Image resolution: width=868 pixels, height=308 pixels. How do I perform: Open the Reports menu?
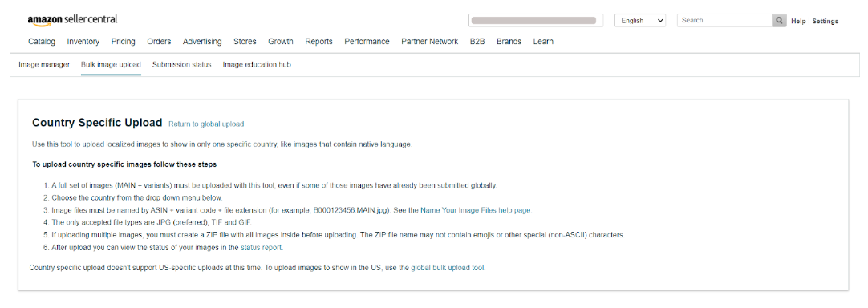(x=318, y=42)
